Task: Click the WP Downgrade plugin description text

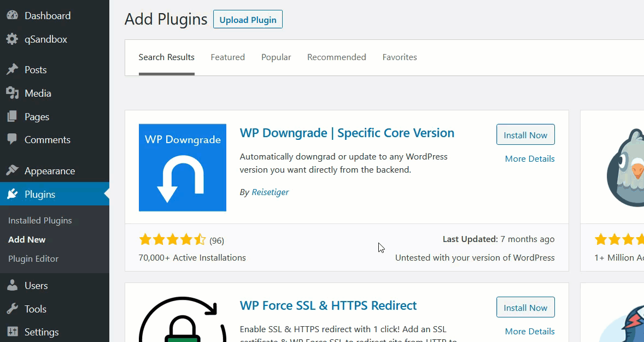Action: [343, 163]
